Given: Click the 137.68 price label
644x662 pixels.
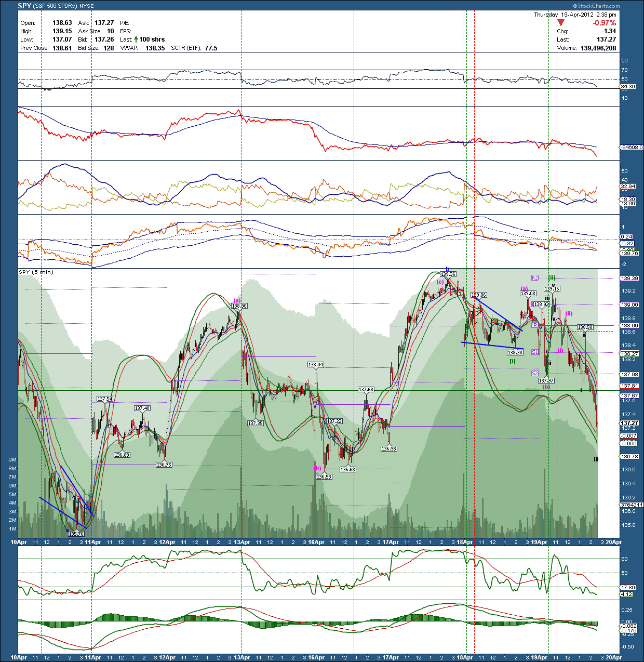Looking at the screenshot, I should [x=366, y=389].
